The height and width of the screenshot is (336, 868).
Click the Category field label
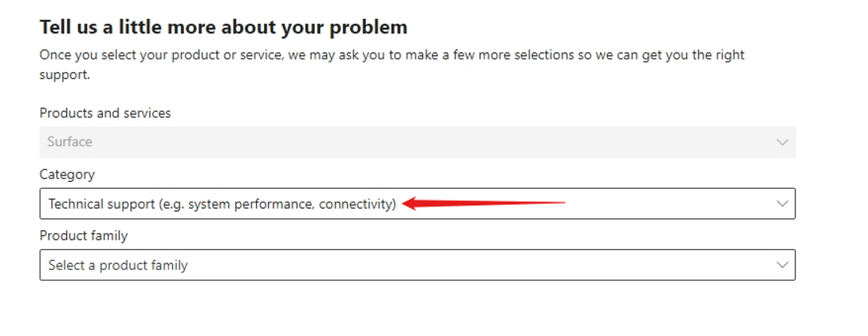tap(67, 175)
